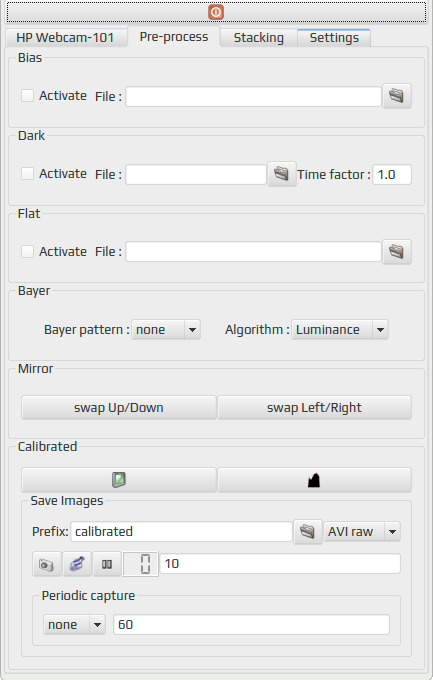This screenshot has width=433, height=680.
Task: Browse for Dark file with folder icon
Action: [282, 174]
